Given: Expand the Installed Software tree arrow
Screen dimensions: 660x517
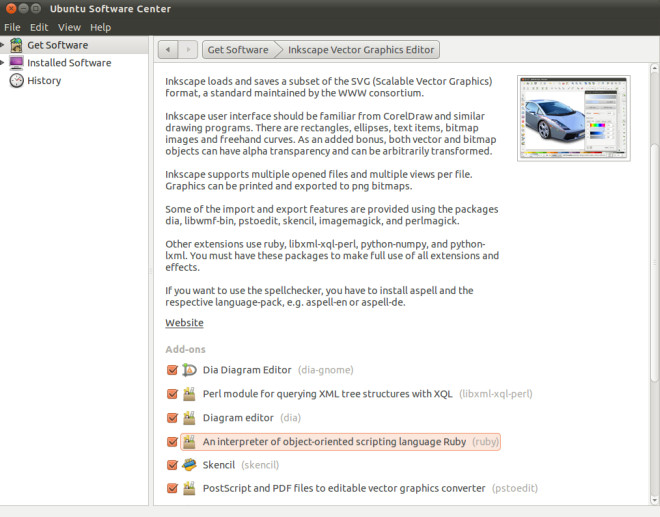Looking at the screenshot, I should pyautogui.click(x=2, y=62).
